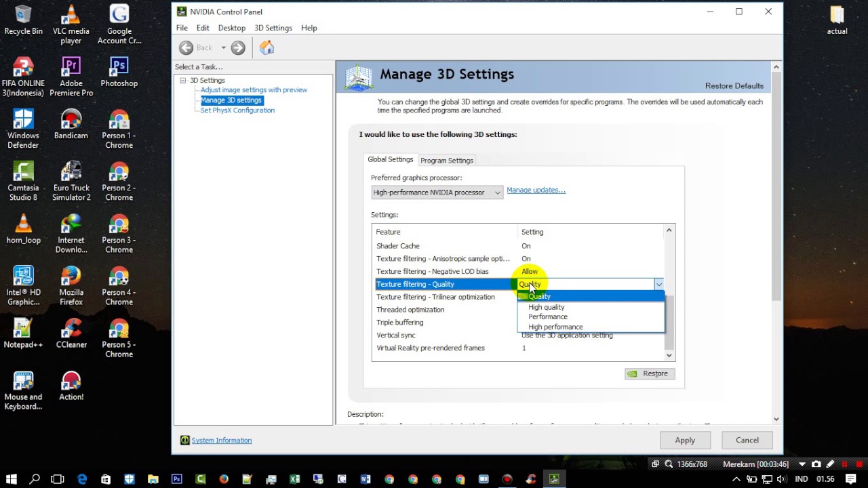Screen dimensions: 868x488
Task: Select Manage 3D settings tree item
Action: click(231, 100)
